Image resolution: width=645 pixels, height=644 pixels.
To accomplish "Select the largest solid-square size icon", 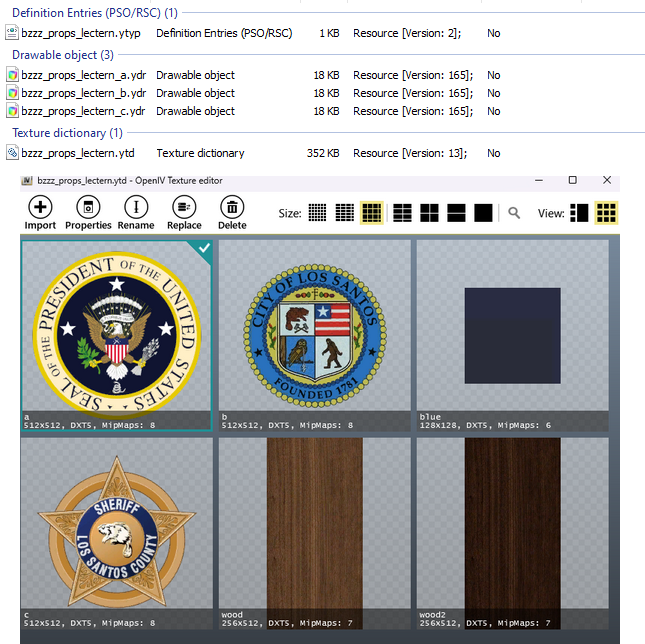I will point(483,213).
